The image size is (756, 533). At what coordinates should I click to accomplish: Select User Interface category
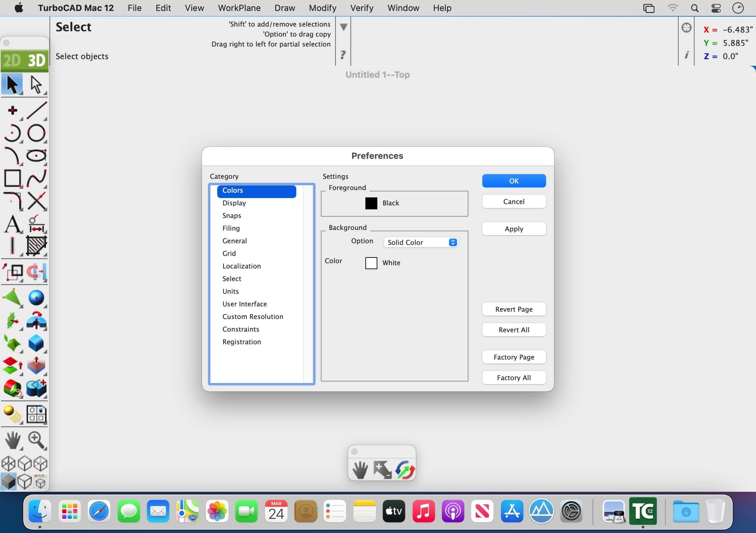(257, 304)
